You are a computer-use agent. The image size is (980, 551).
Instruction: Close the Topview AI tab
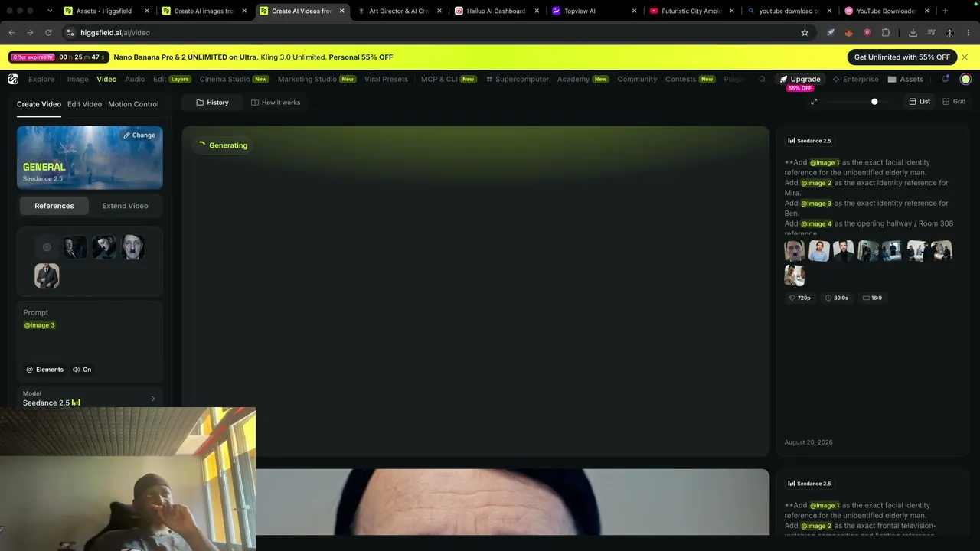[x=634, y=11]
